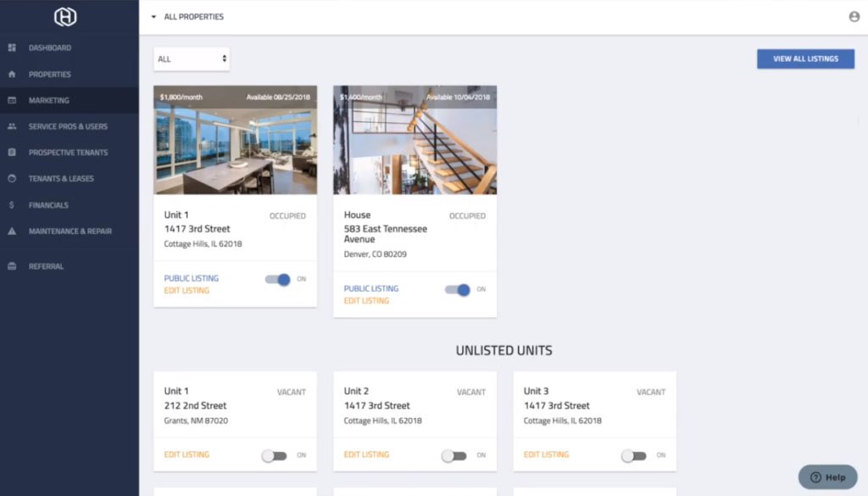Turn off public listing for Unit 1 1417 3rd Street
The width and height of the screenshot is (868, 496).
278,279
